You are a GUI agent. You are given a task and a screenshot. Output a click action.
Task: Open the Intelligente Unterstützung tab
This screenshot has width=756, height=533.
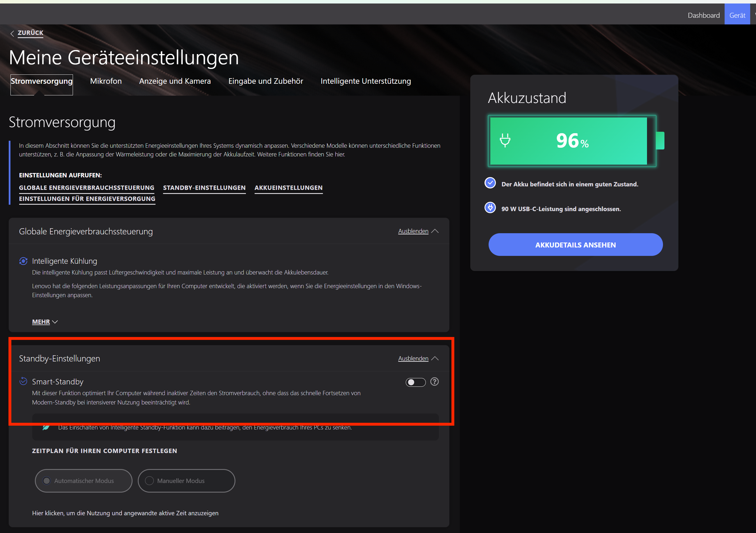365,81
